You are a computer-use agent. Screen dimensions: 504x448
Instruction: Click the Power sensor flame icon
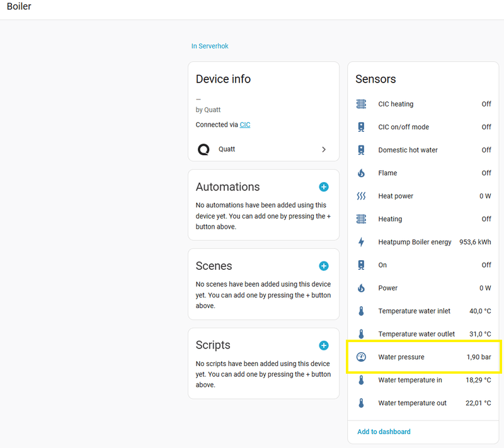pyautogui.click(x=361, y=288)
